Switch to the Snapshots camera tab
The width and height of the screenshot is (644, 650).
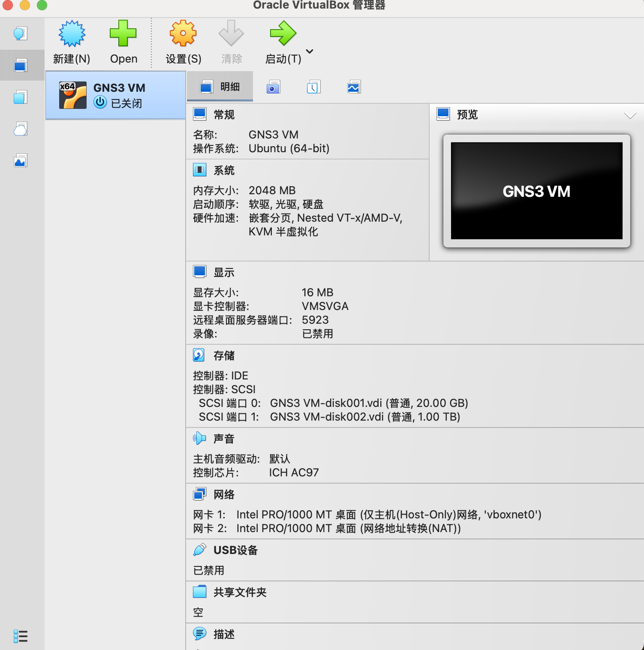(273, 87)
